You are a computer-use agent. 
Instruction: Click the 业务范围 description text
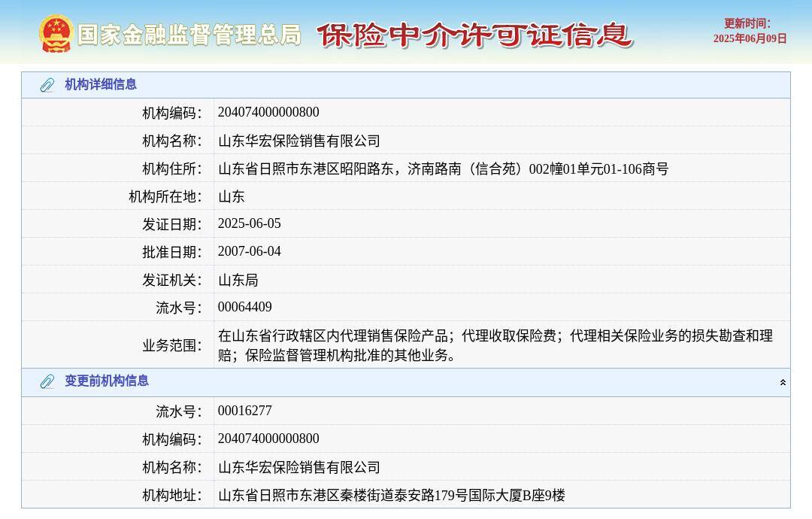(495, 345)
